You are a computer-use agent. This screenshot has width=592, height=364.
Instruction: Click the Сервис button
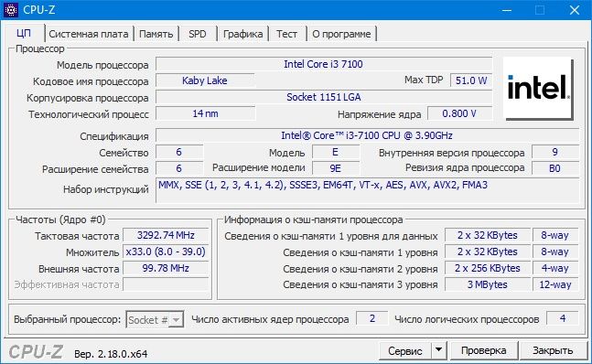pyautogui.click(x=405, y=350)
